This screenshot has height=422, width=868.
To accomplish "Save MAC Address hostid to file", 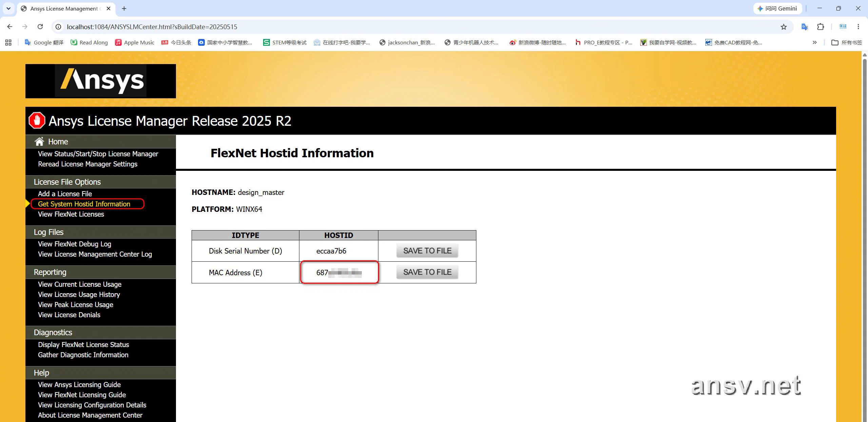I will 427,272.
